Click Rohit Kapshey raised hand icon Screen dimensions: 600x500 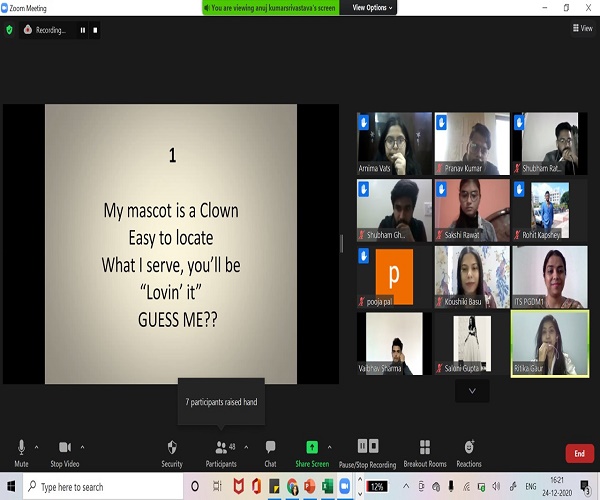coord(519,189)
